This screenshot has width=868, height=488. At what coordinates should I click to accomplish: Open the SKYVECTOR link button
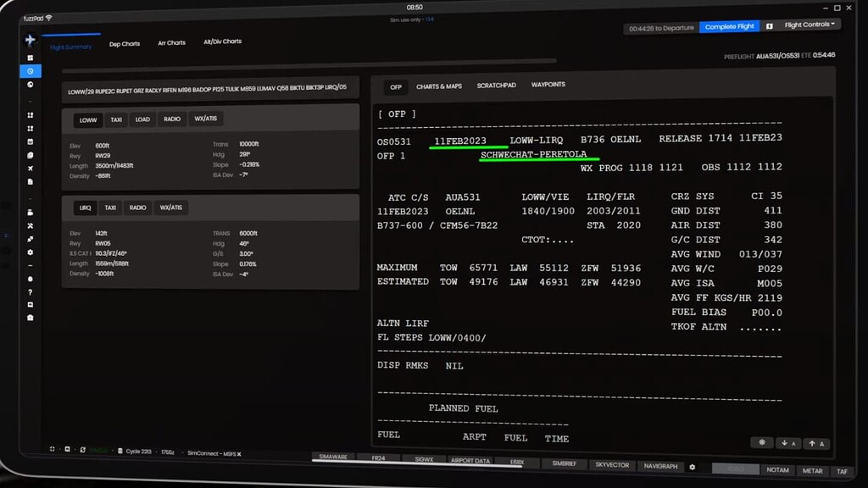point(612,465)
